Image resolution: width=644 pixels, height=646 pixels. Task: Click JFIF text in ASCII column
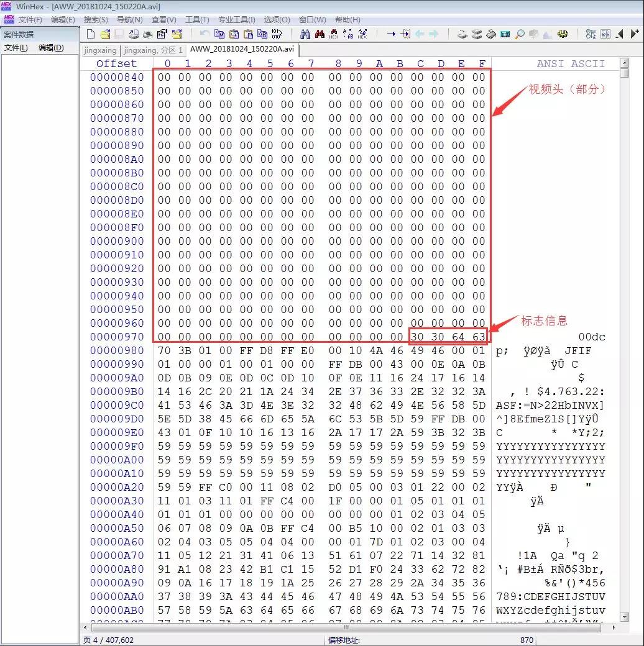pyautogui.click(x=577, y=351)
